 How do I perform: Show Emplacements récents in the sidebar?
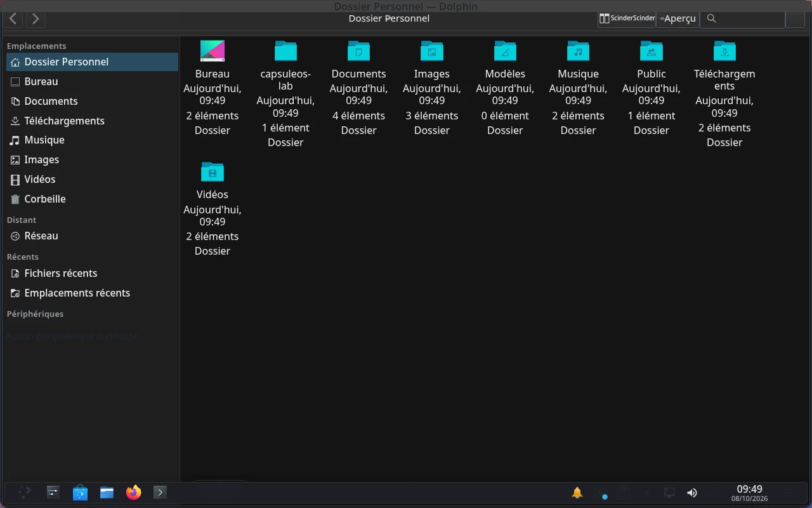(x=93, y=293)
